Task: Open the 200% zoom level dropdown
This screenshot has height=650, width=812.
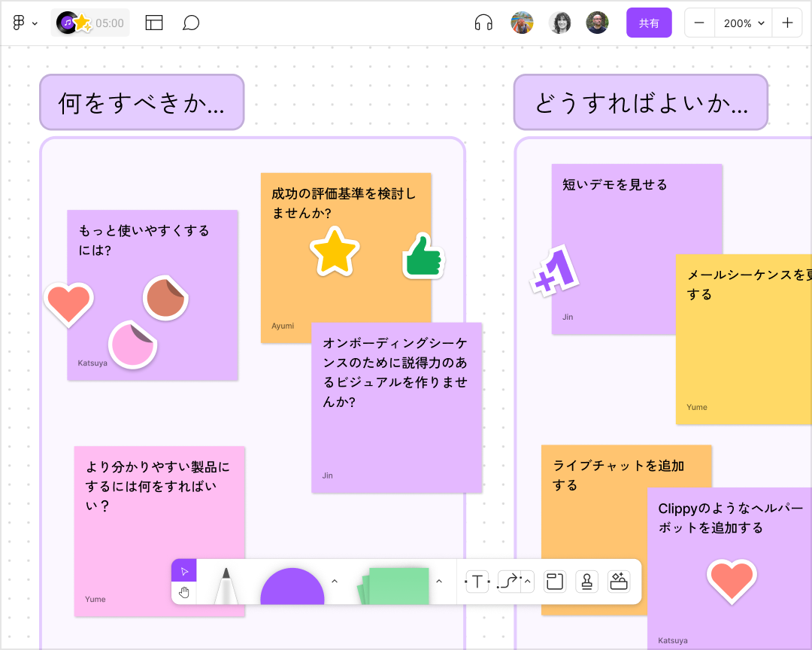Action: click(x=743, y=23)
